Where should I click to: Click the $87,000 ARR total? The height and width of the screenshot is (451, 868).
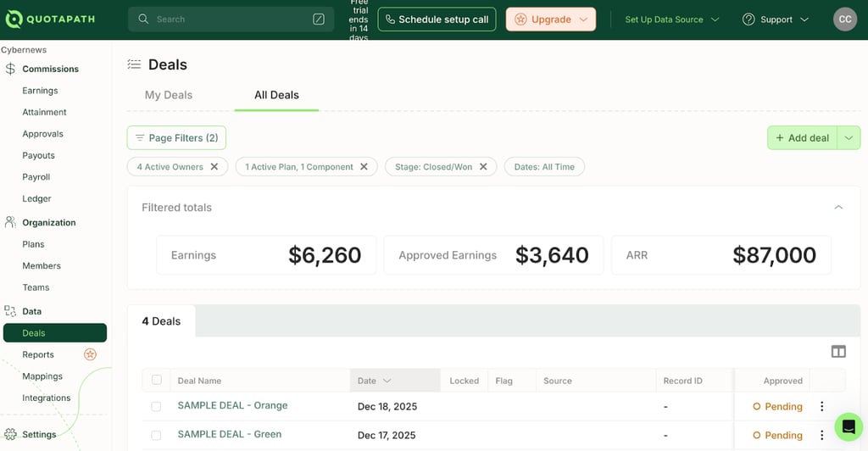tap(774, 255)
